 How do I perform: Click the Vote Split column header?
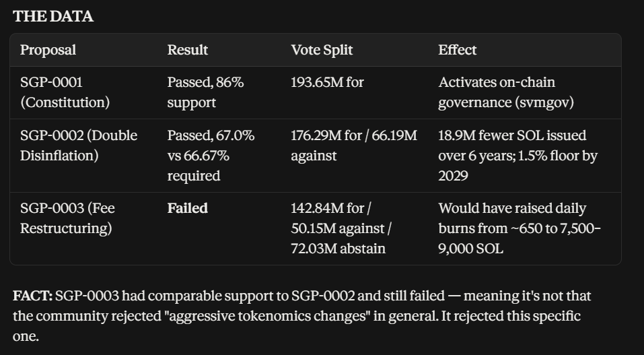322,50
